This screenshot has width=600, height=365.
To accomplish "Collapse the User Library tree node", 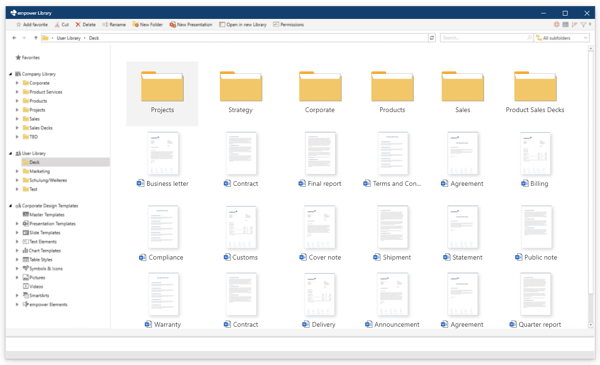I will [10, 153].
